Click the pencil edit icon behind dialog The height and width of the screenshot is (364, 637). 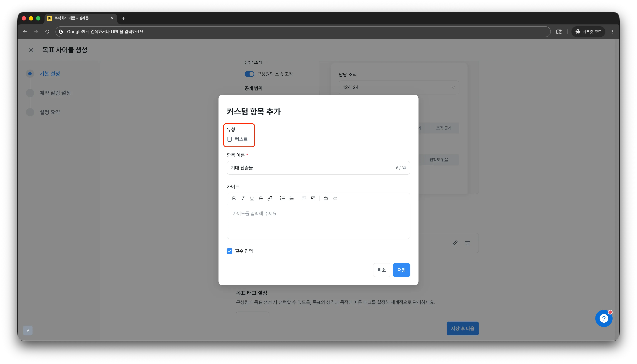(x=455, y=243)
